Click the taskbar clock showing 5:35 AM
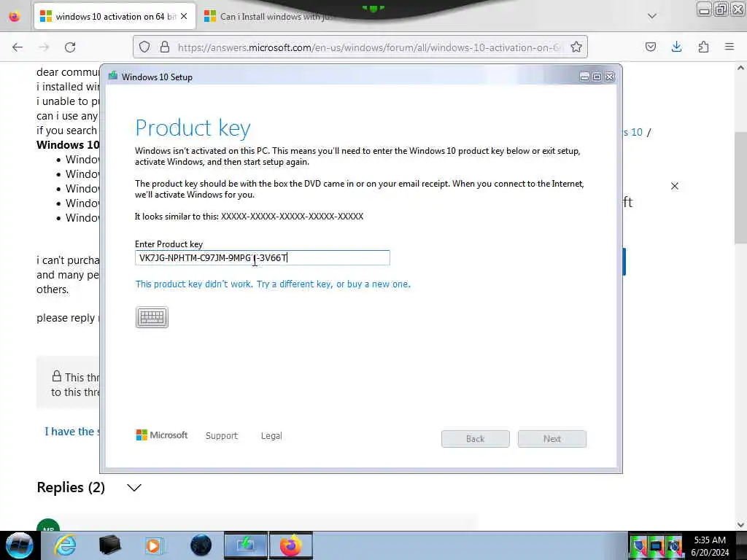The image size is (747, 560). [x=710, y=545]
